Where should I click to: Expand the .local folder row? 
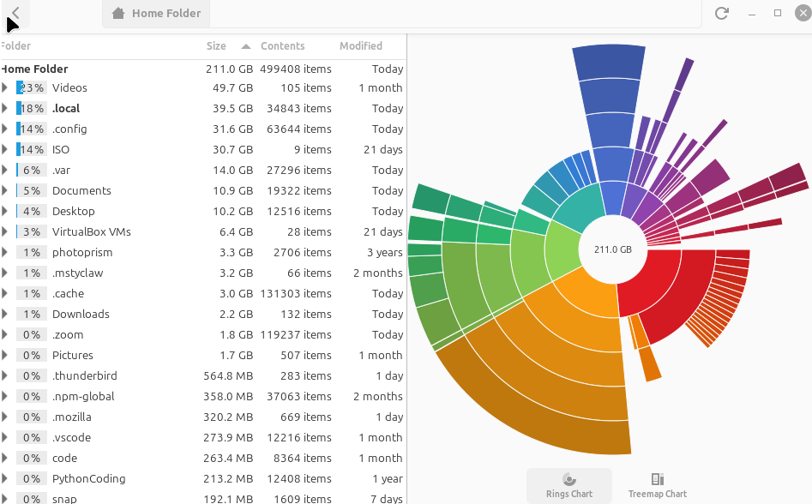pyautogui.click(x=4, y=108)
